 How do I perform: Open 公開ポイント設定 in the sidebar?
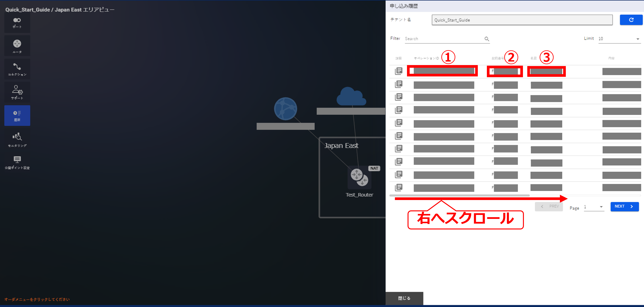[17, 162]
